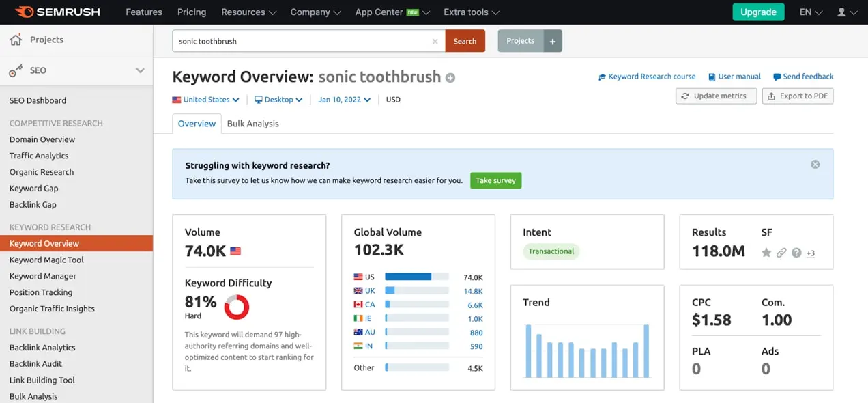Click the Keyword Difficulty donut chart
The height and width of the screenshot is (403, 868).
coord(237,307)
